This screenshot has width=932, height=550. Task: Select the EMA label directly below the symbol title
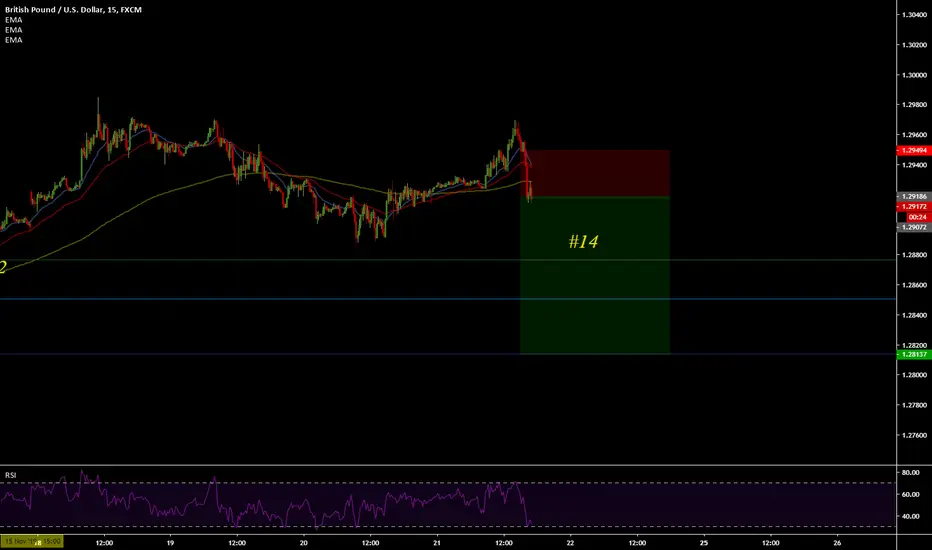[x=14, y=20]
